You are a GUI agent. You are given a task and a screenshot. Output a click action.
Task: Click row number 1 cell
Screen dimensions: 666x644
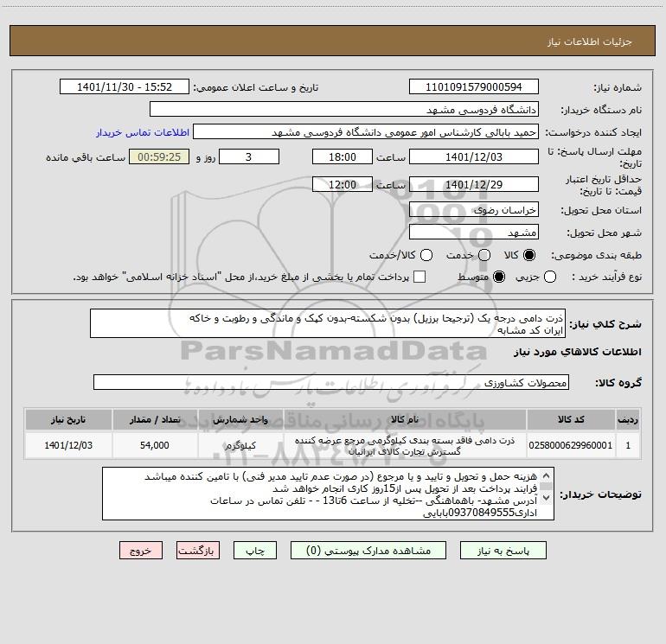coord(628,445)
